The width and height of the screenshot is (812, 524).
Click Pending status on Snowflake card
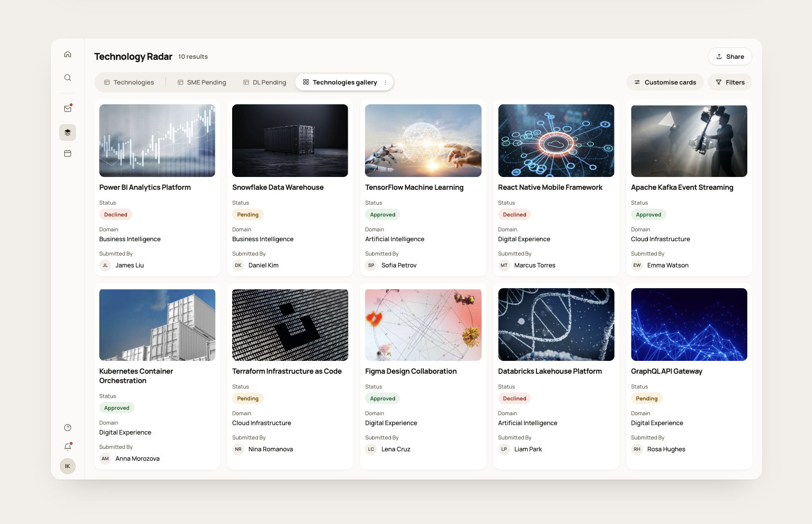[x=248, y=215]
